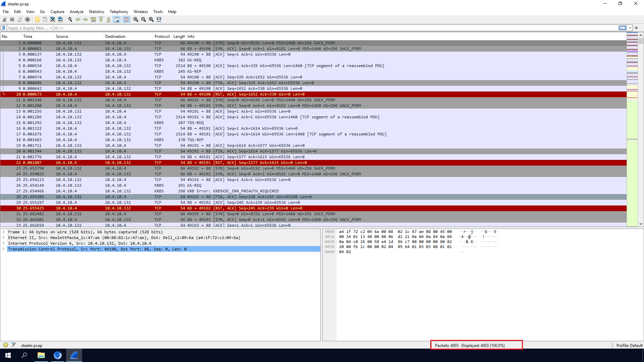This screenshot has height=362, width=644.
Task: Expand Transmission Control Protocol details
Action: coord(4,249)
